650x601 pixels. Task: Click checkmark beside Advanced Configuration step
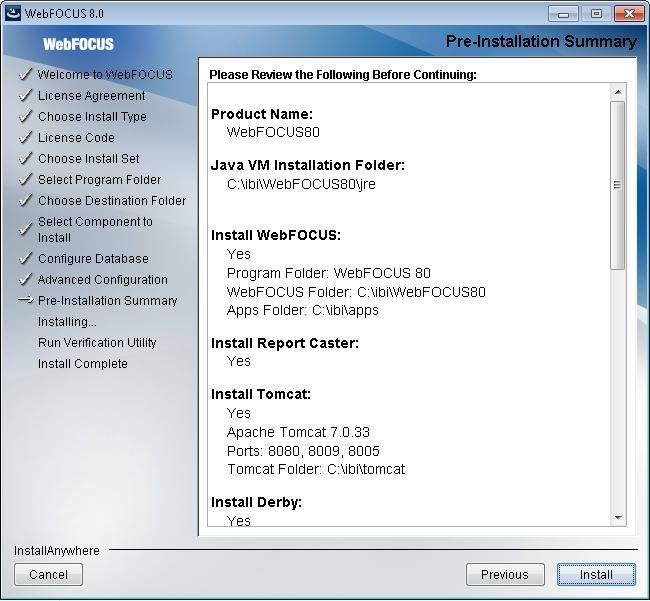tap(26, 279)
